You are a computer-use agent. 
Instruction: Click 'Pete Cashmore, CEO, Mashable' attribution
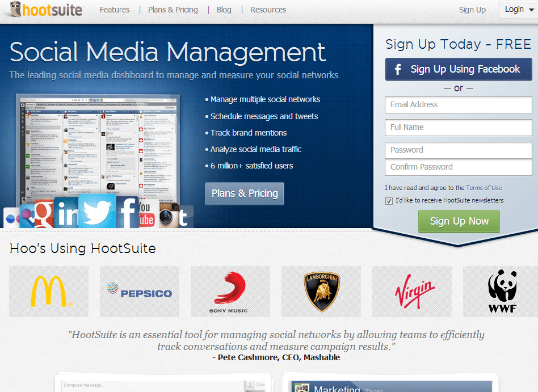tap(279, 357)
